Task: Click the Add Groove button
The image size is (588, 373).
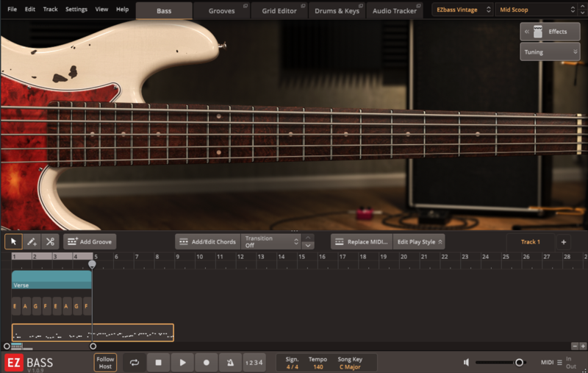Action: coord(90,241)
